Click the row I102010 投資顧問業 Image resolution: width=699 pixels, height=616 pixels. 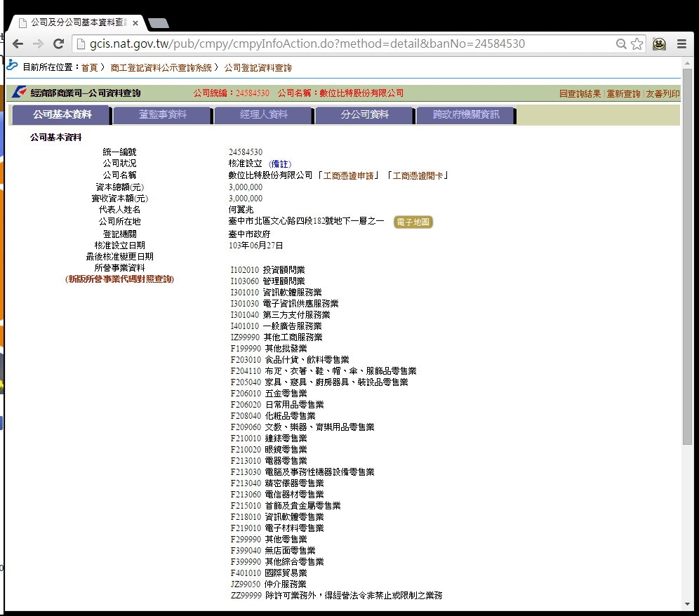268,269
